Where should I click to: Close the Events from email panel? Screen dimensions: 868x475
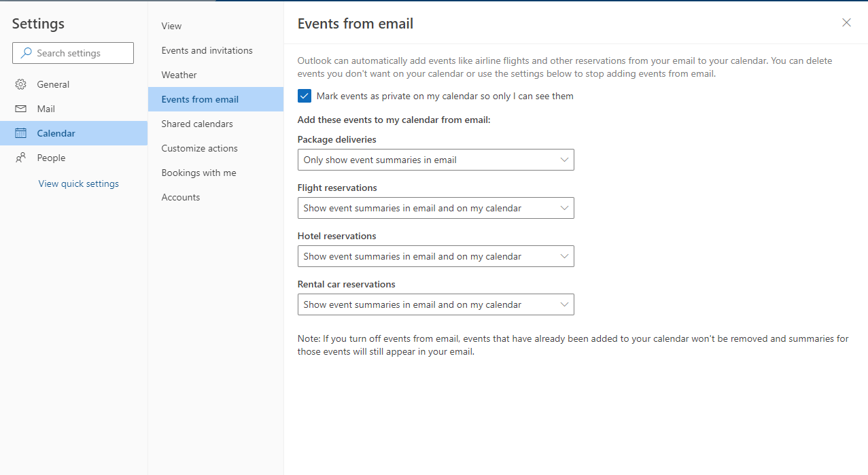tap(846, 22)
